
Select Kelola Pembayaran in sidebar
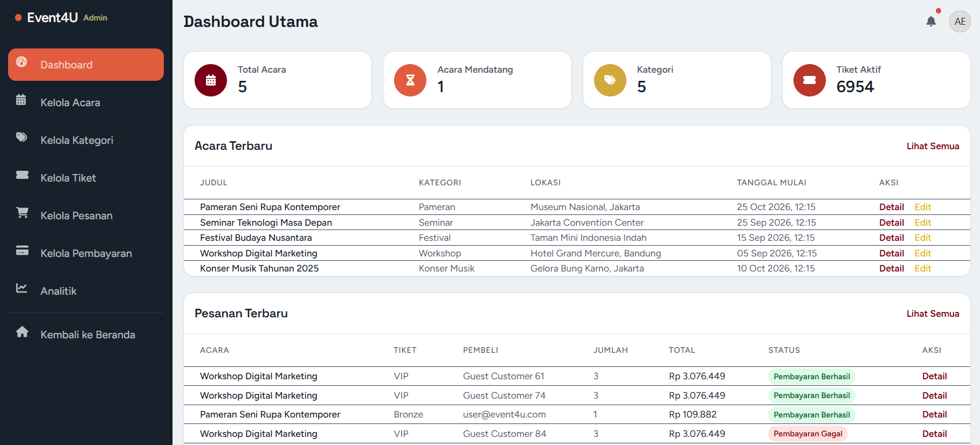(x=86, y=253)
